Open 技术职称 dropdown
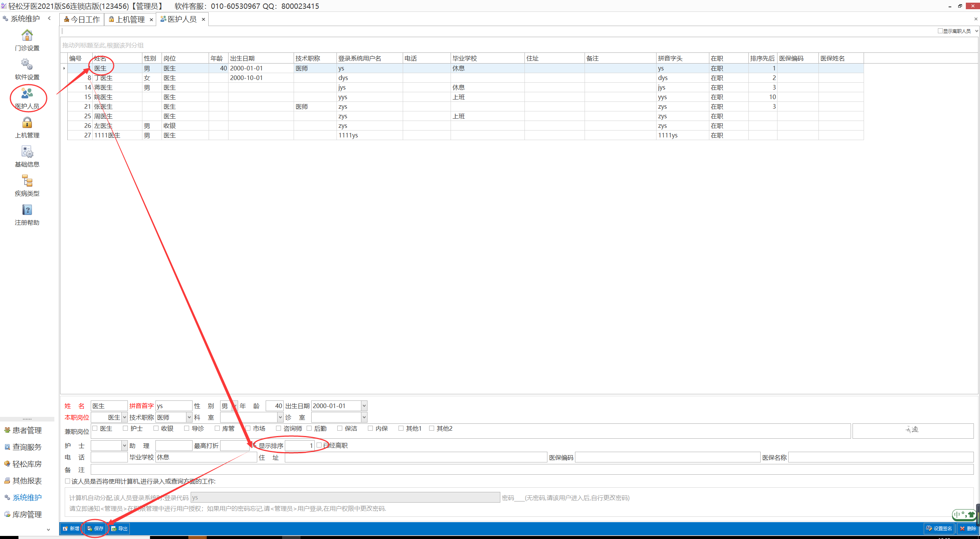Screen dimensions: 980x539 point(189,417)
